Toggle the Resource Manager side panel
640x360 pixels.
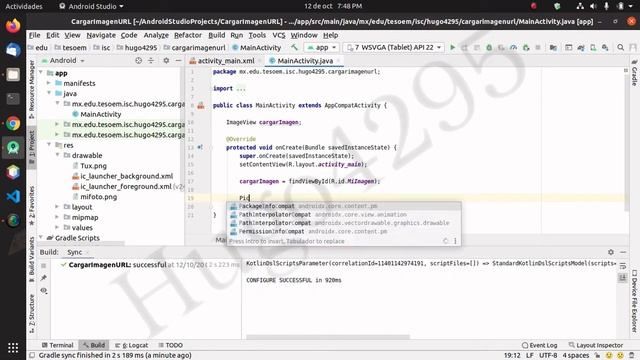click(31, 89)
